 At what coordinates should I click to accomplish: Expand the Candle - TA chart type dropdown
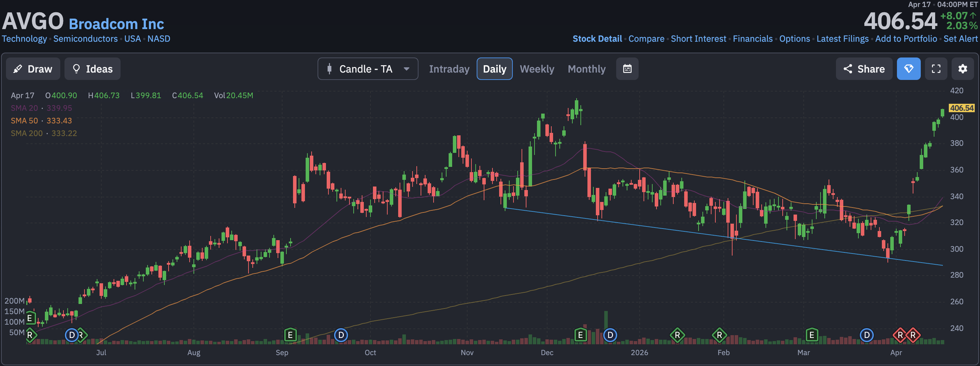(x=368, y=69)
